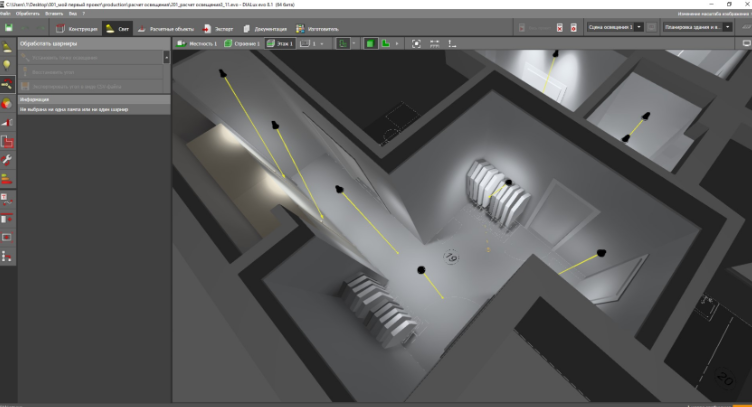Click the horizontal measure distance icon
The width and height of the screenshot is (752, 407).
(x=435, y=44)
